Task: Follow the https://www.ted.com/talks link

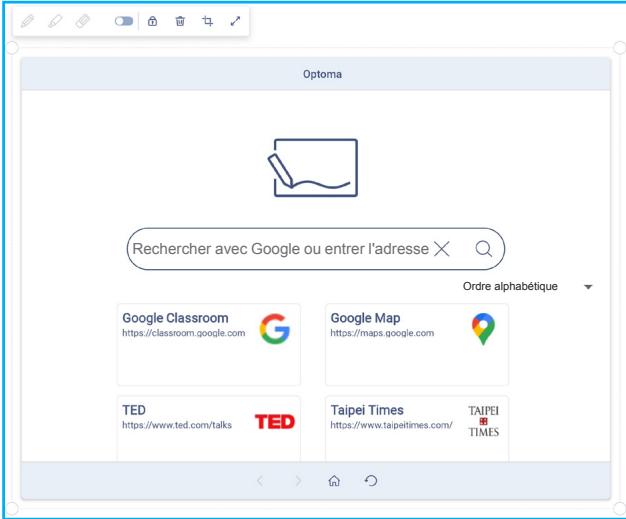Action: 177,425
